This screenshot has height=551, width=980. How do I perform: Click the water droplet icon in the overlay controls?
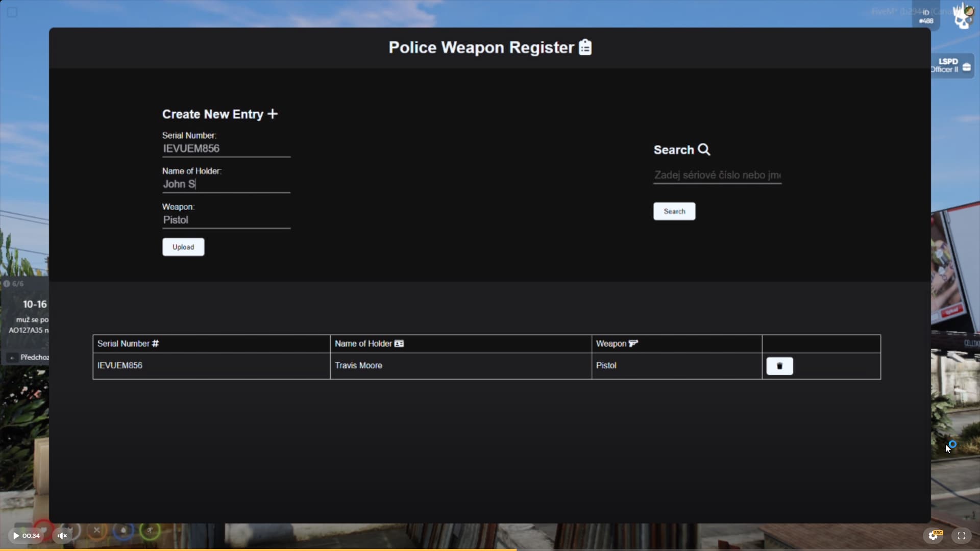pos(124,531)
